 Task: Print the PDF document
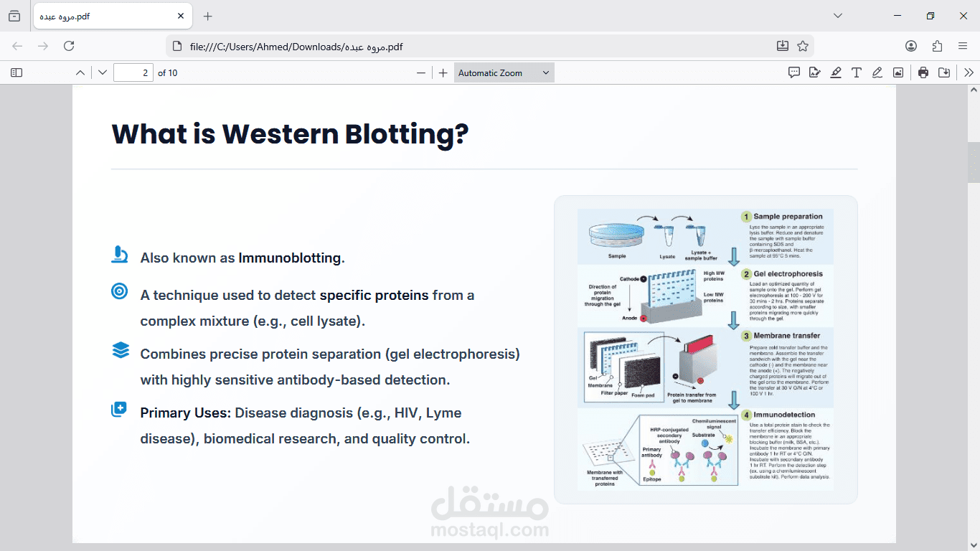[x=923, y=72]
